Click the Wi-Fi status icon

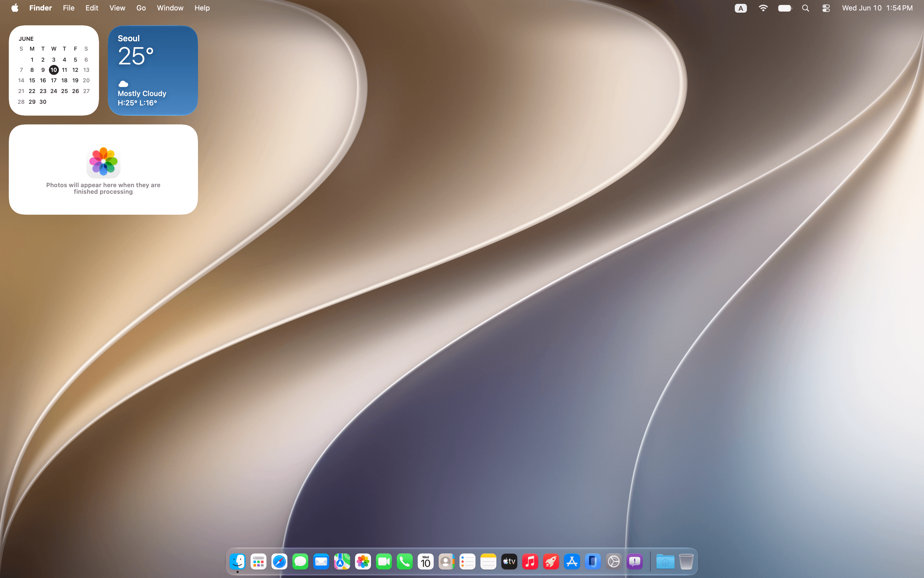763,8
